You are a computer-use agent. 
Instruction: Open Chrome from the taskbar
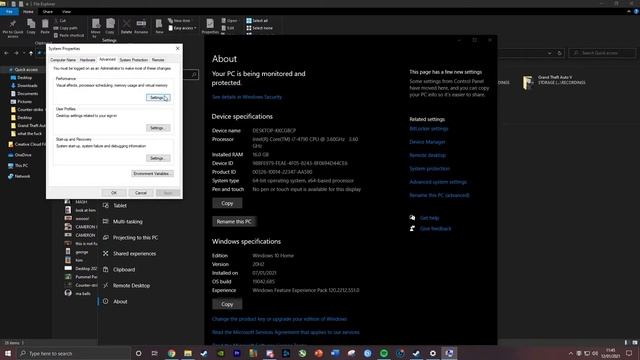click(171, 353)
